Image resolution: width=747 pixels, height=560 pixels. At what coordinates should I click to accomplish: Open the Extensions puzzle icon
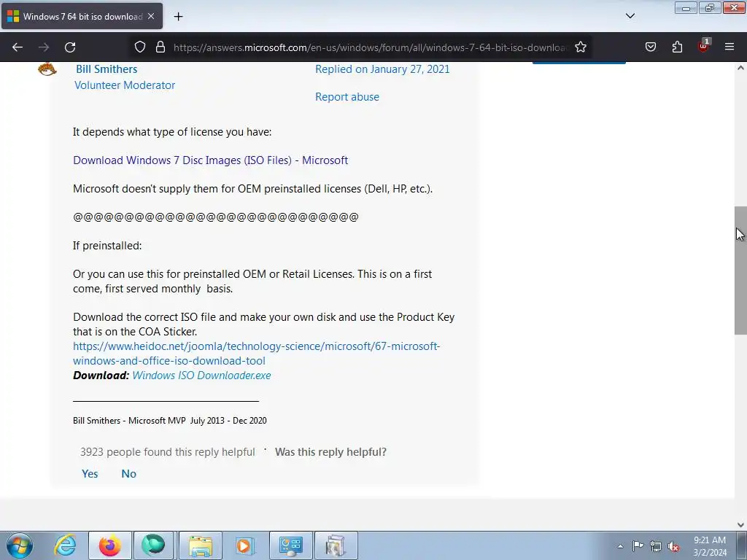677,47
